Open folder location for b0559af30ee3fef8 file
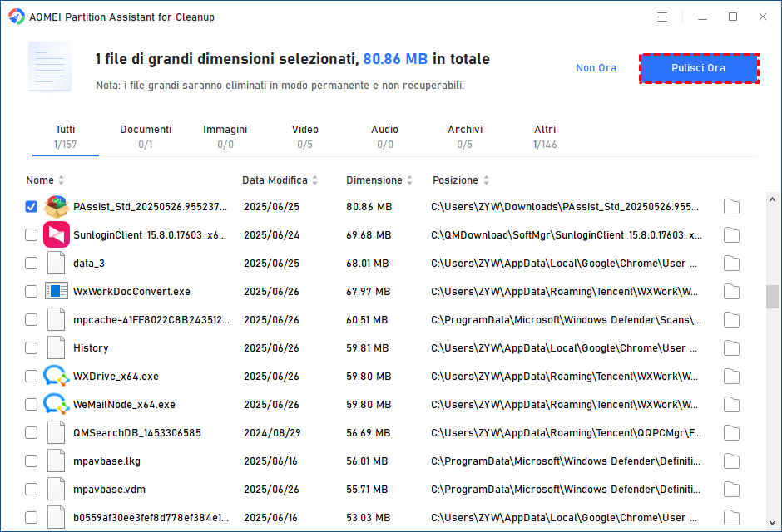782x532 pixels. (x=731, y=518)
